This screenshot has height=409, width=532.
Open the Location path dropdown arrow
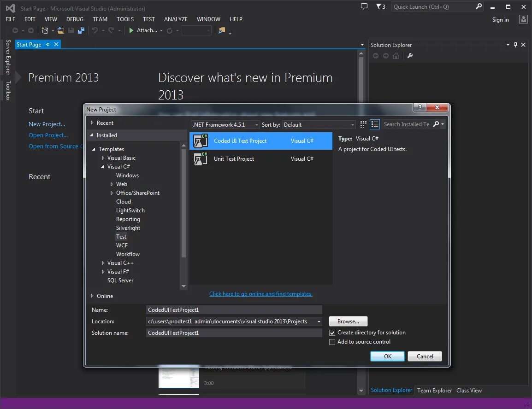coord(319,321)
